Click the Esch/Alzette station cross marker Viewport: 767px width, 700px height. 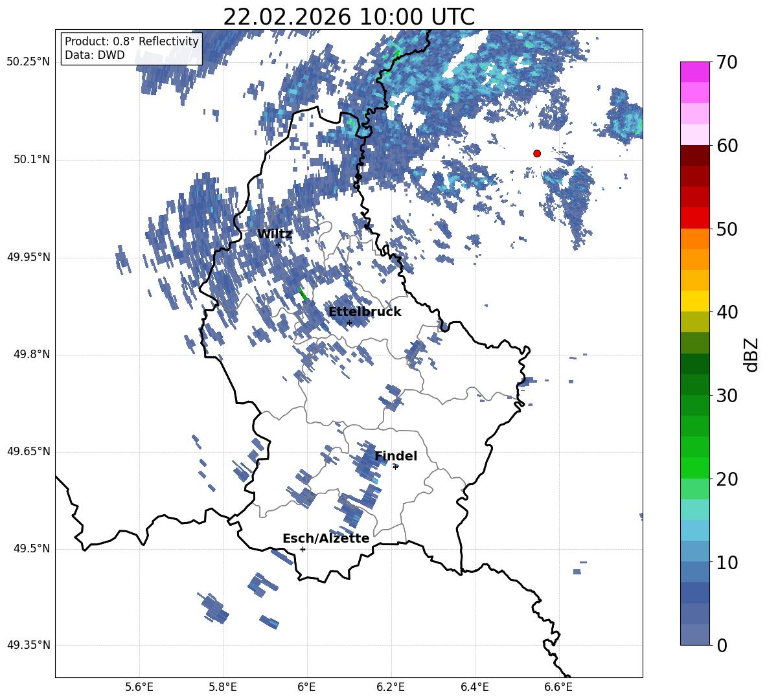(x=303, y=549)
